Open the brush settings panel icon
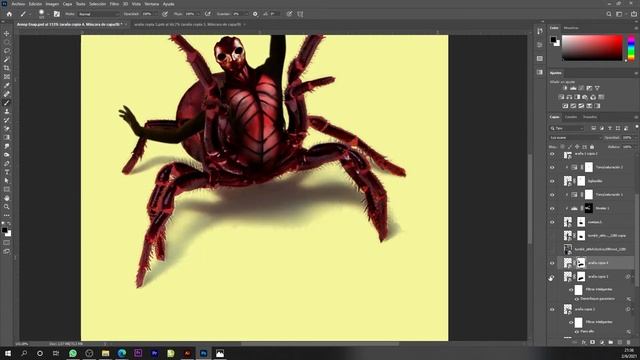 click(x=57, y=14)
